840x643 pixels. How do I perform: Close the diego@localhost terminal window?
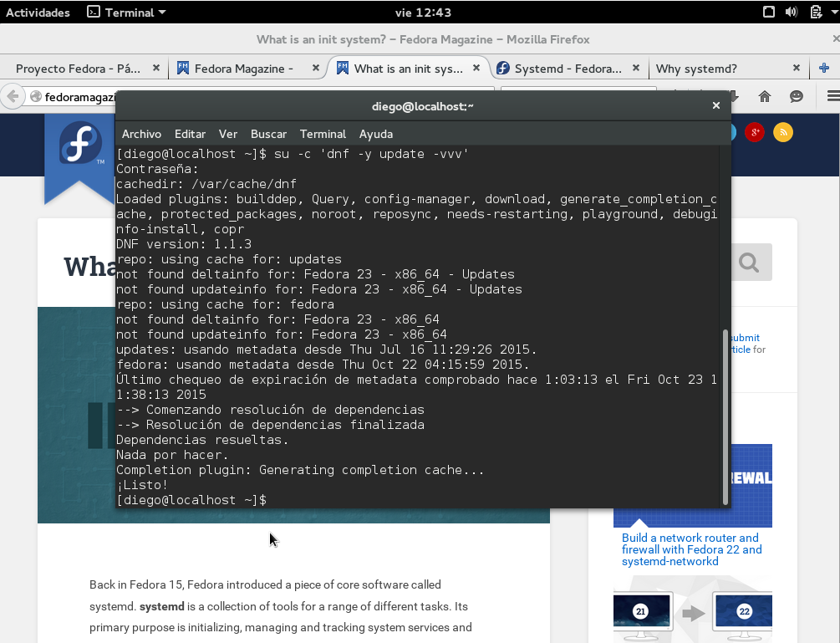tap(715, 105)
